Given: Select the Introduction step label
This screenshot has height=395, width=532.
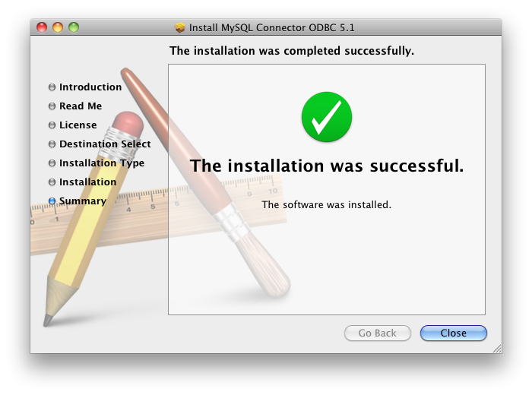Looking at the screenshot, I should [x=90, y=87].
